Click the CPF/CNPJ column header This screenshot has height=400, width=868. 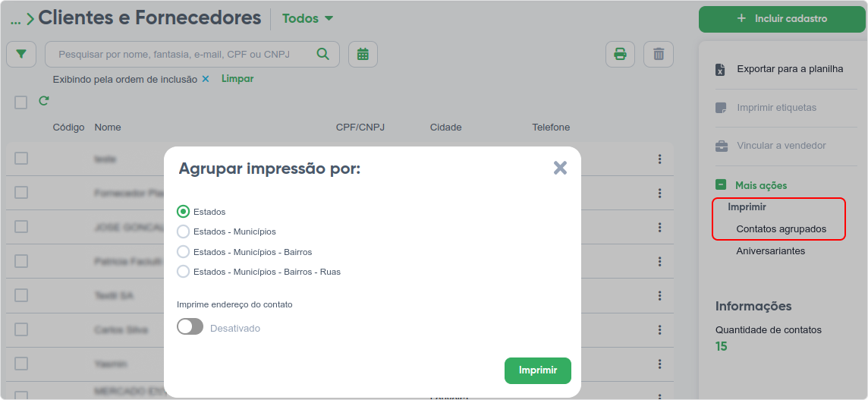pyautogui.click(x=360, y=128)
